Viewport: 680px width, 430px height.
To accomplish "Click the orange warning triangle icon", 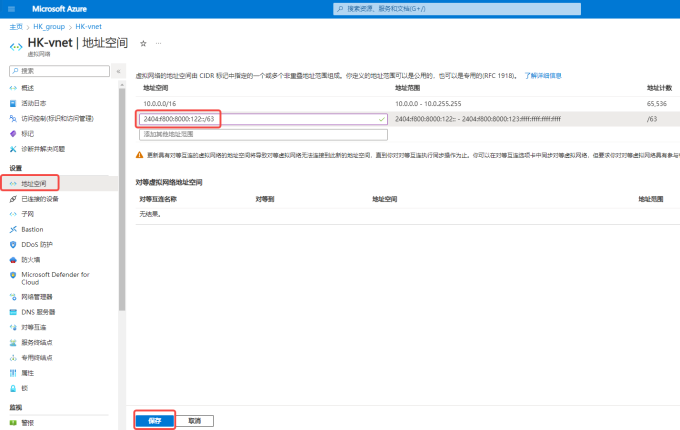I will 139,155.
